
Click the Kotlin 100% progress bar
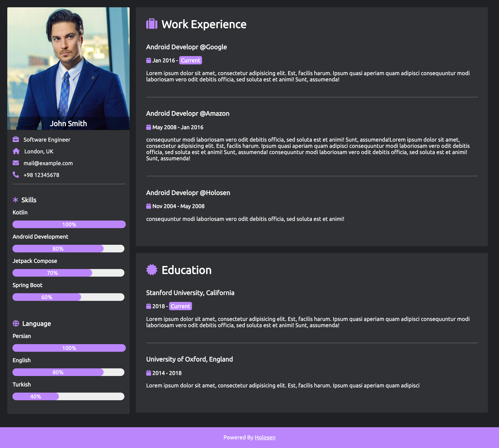coord(69,224)
